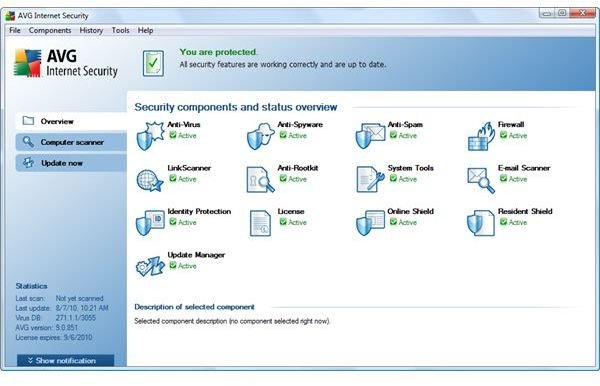Image resolution: width=600 pixels, height=386 pixels.
Task: Expand Show notification panel
Action: click(65, 360)
